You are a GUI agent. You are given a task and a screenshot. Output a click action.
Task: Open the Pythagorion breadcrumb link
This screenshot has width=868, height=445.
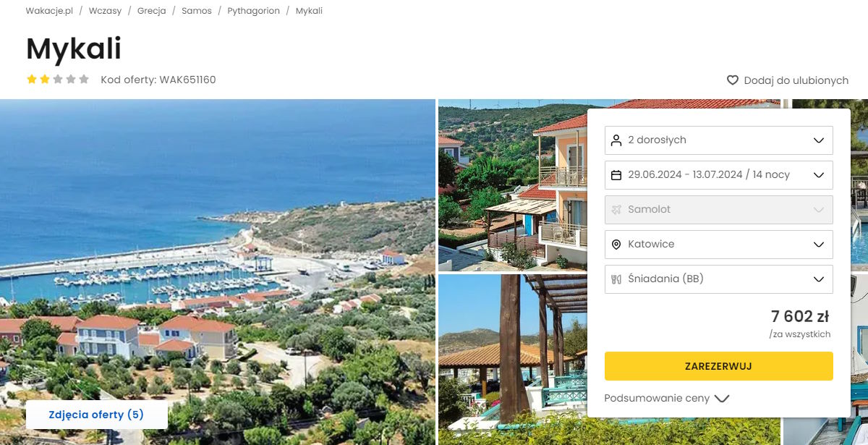coord(253,11)
